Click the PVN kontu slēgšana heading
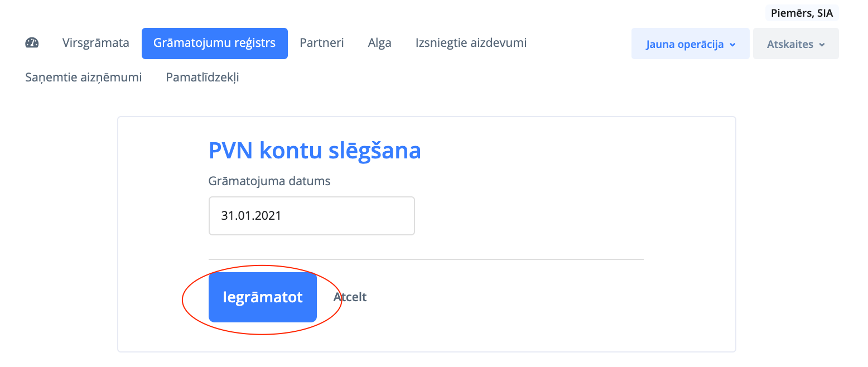Screen dimensions: 868x367 (x=315, y=151)
